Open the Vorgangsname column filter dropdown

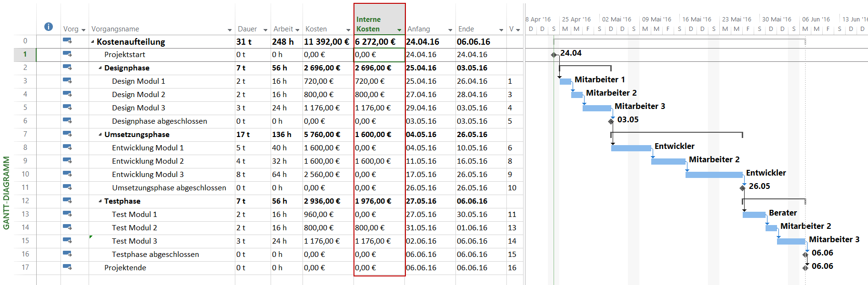tap(230, 30)
